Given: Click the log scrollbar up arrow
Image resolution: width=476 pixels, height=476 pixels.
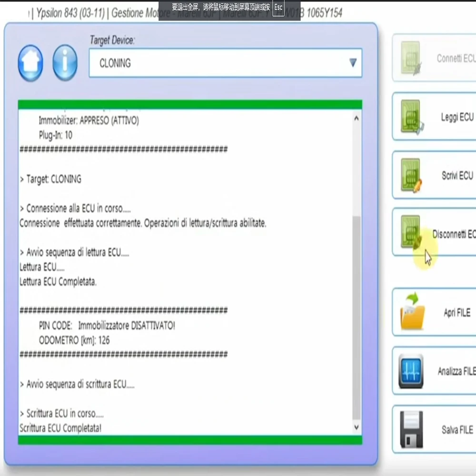Looking at the screenshot, I should (x=357, y=118).
